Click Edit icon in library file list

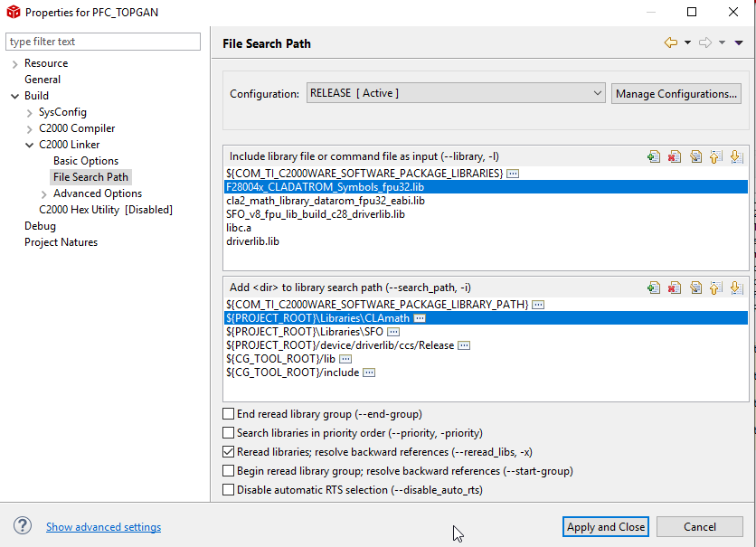click(x=695, y=156)
